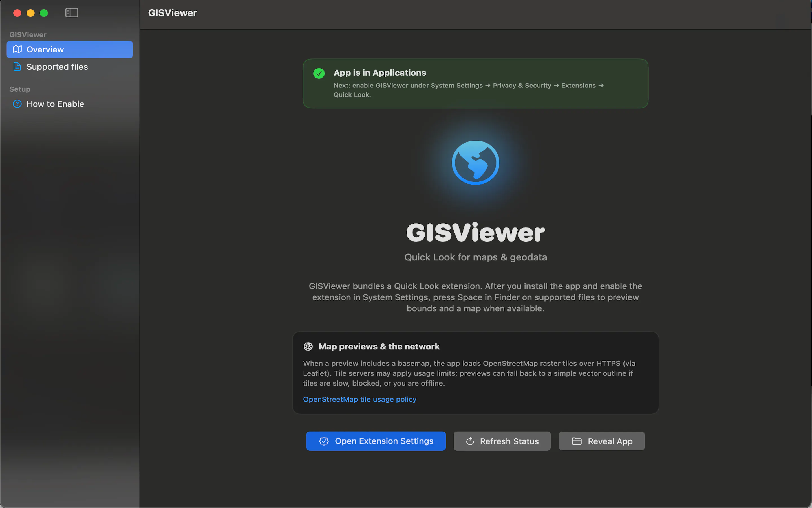Select Overview in the sidebar
Screen dimensions: 812x508
point(69,49)
